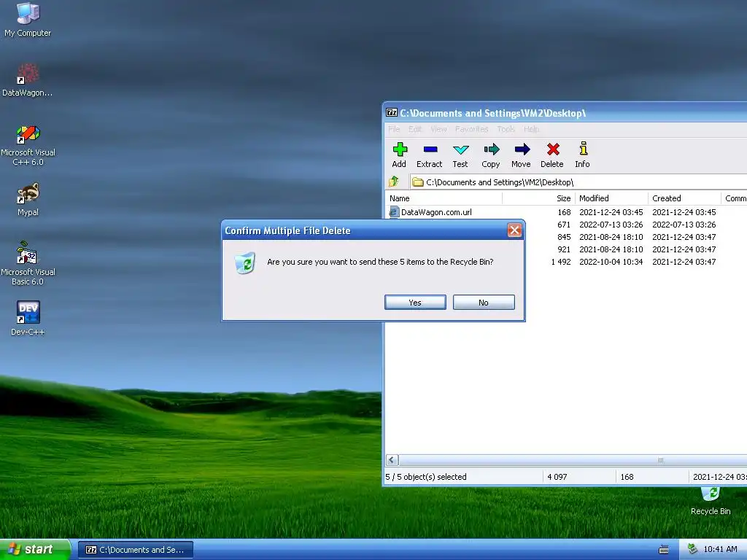The image size is (747, 560).
Task: Confirm deletion with the Yes button
Action: coord(415,303)
